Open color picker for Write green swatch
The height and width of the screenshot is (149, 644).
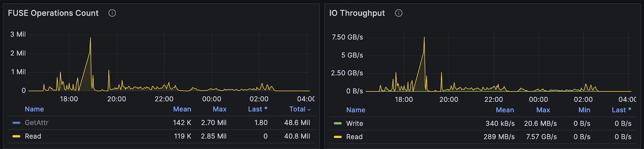pyautogui.click(x=338, y=124)
